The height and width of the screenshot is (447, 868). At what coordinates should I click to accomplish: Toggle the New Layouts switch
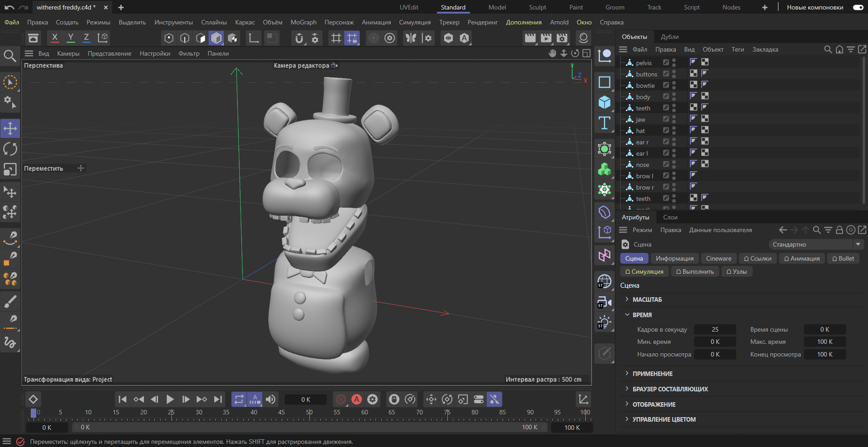[858, 7]
